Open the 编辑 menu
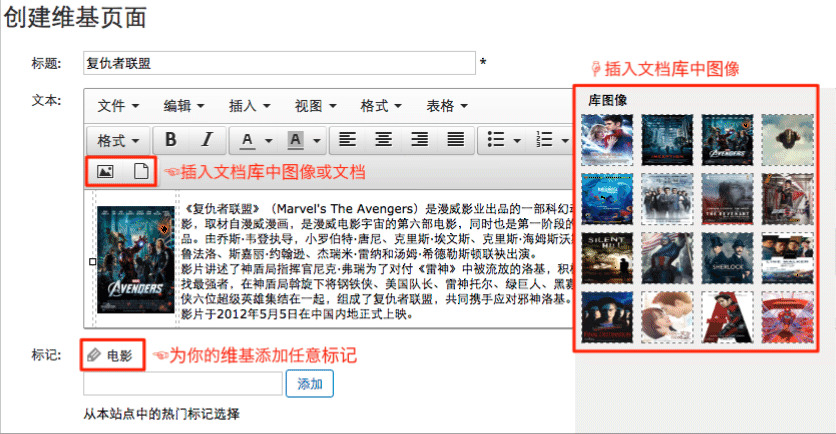 [183, 106]
